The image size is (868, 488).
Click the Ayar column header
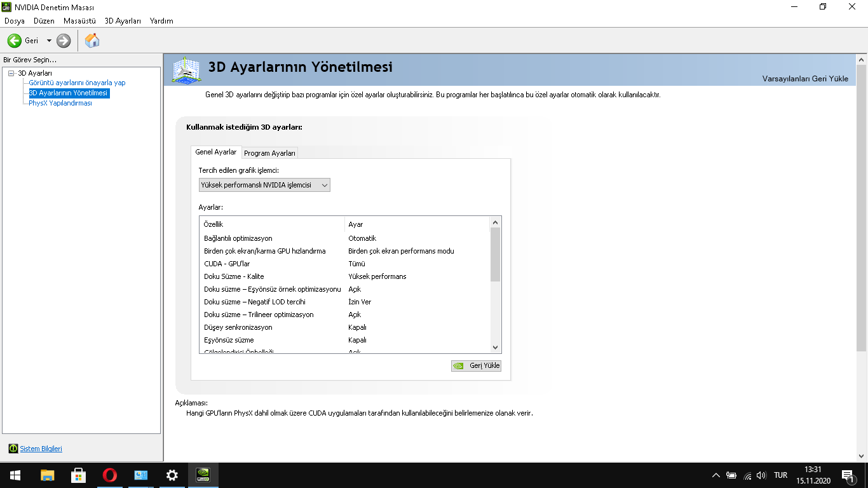pos(417,224)
